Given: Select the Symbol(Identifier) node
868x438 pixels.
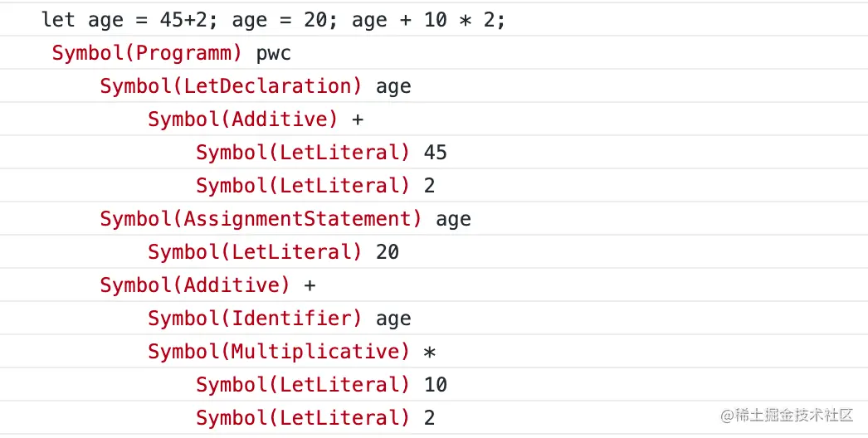Looking at the screenshot, I should [255, 319].
